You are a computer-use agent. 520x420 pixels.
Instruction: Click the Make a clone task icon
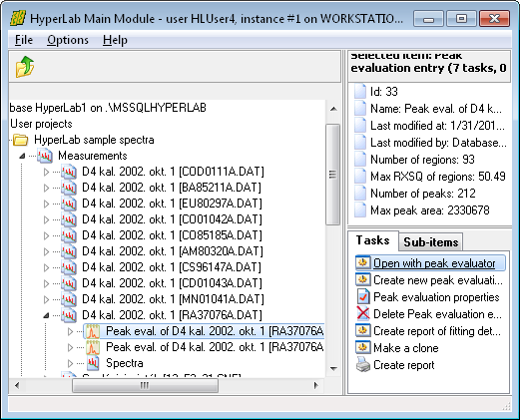[x=362, y=348]
